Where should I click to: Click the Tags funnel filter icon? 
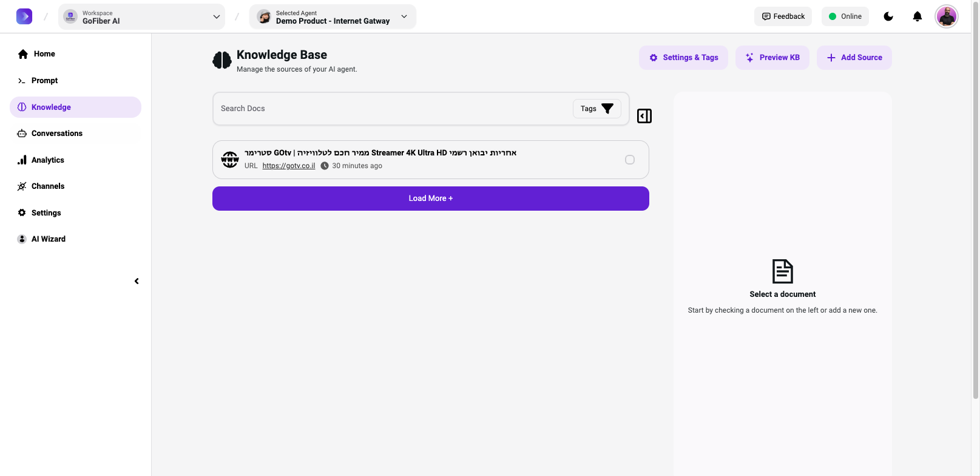[607, 109]
